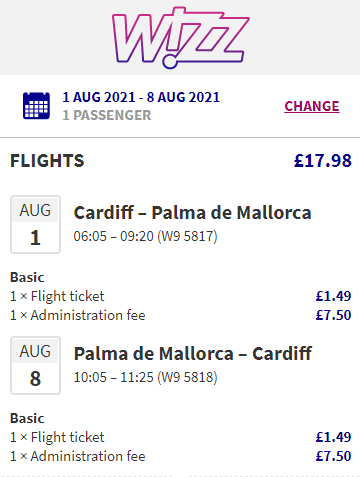Select the 1 AUG 2021 - 8 AUG 2021 dates

141,97
